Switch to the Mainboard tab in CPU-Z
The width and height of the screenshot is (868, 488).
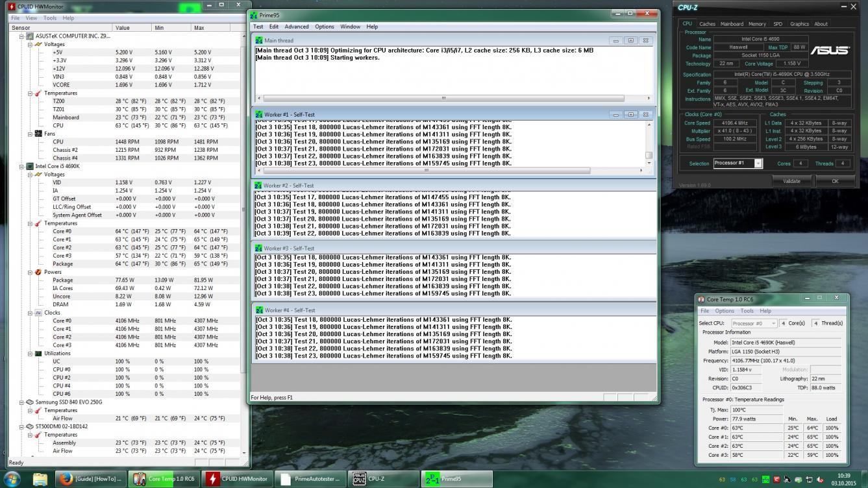[732, 24]
